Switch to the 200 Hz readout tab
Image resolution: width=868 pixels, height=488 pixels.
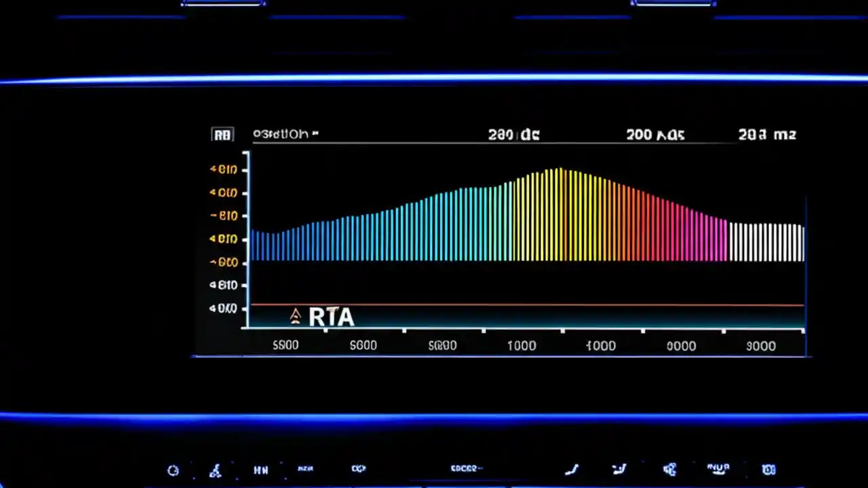[x=654, y=134]
